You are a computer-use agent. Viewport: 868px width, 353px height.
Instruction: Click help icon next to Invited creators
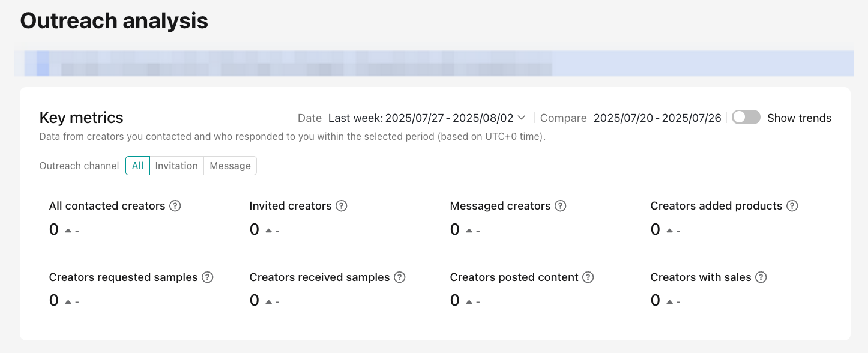click(342, 206)
